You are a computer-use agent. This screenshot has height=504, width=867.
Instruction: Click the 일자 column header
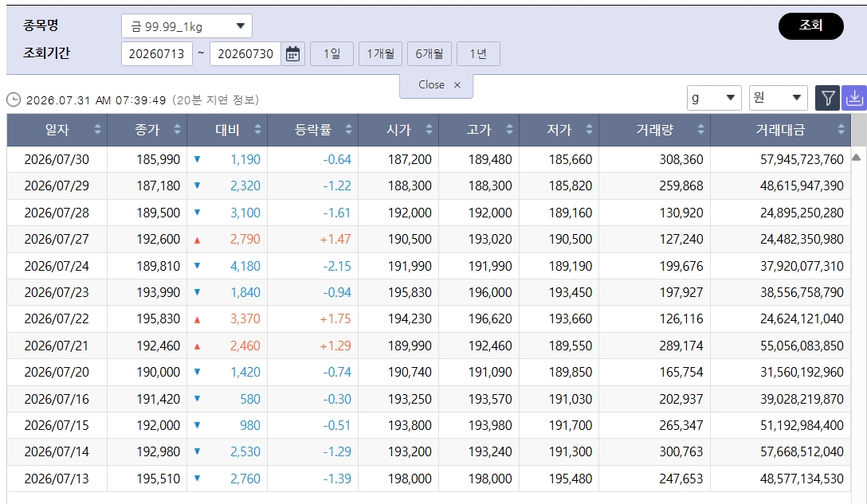57,130
